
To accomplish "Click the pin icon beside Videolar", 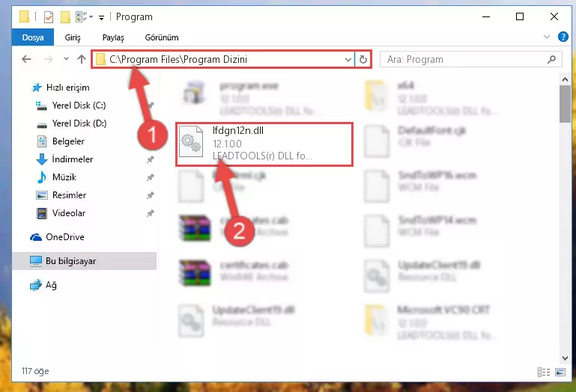I will pos(151,213).
